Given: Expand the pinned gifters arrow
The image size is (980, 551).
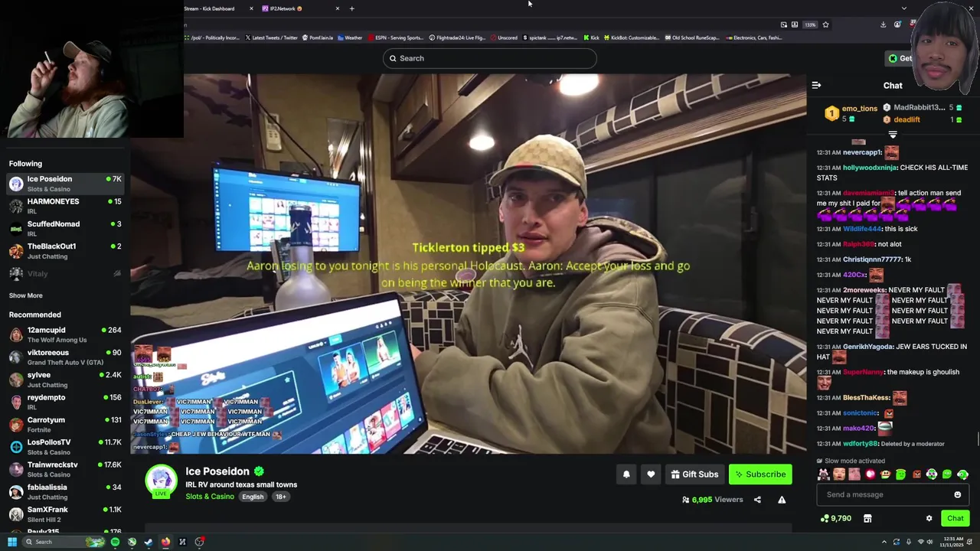Looking at the screenshot, I should coord(892,135).
